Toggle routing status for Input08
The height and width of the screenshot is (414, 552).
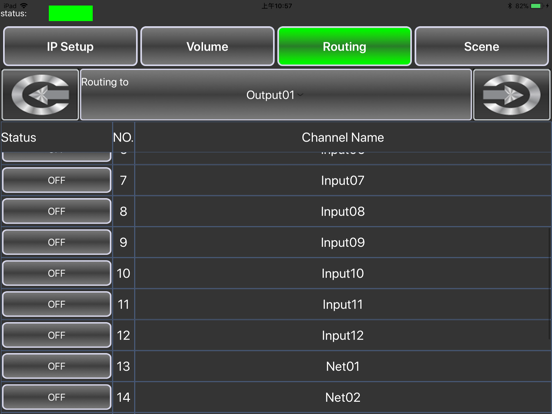pos(56,211)
